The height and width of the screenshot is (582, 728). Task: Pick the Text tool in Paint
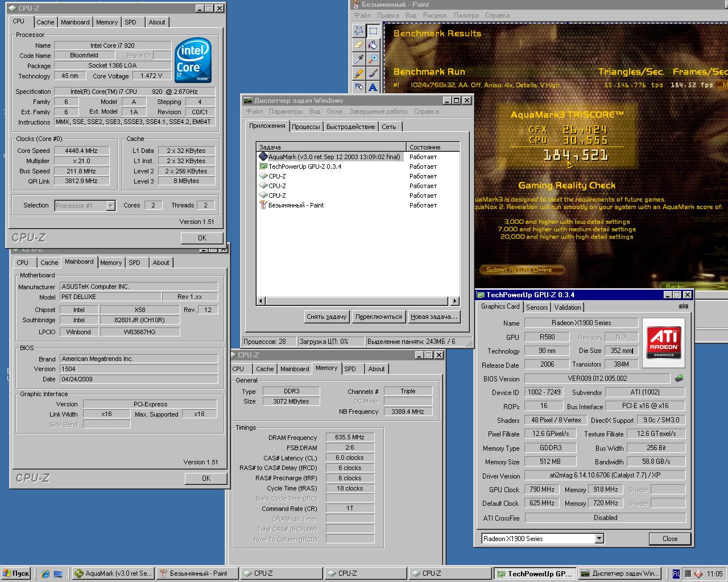(x=373, y=86)
